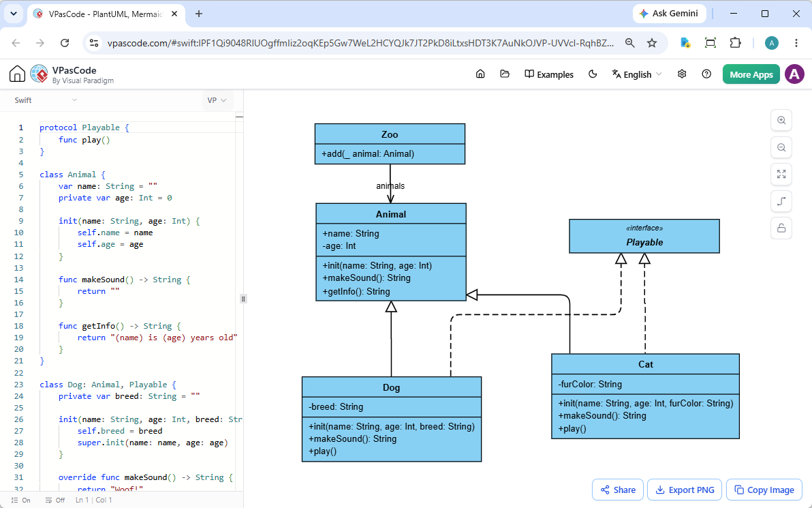Screen dimensions: 812x508
Task: Click the vpascode.com address bar
Action: tap(361, 43)
